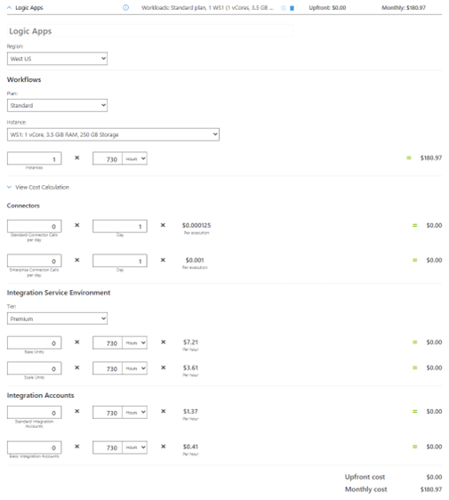The height and width of the screenshot is (500, 449).
Task: Click the $0.001 per execution price
Action: point(195,260)
